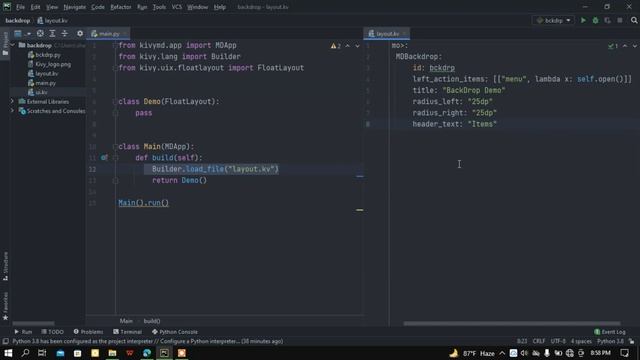Image resolution: width=640 pixels, height=360 pixels.
Task: Click layout.kv breadcrumb in navigation bar
Action: point(52,20)
